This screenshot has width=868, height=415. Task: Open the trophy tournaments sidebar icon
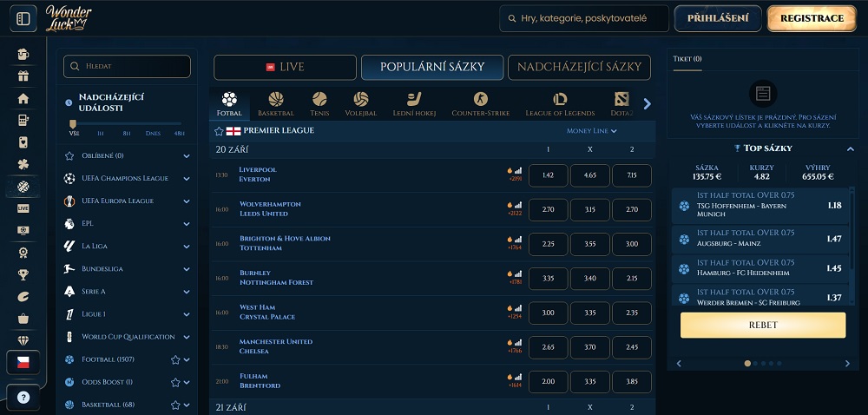pos(23,274)
